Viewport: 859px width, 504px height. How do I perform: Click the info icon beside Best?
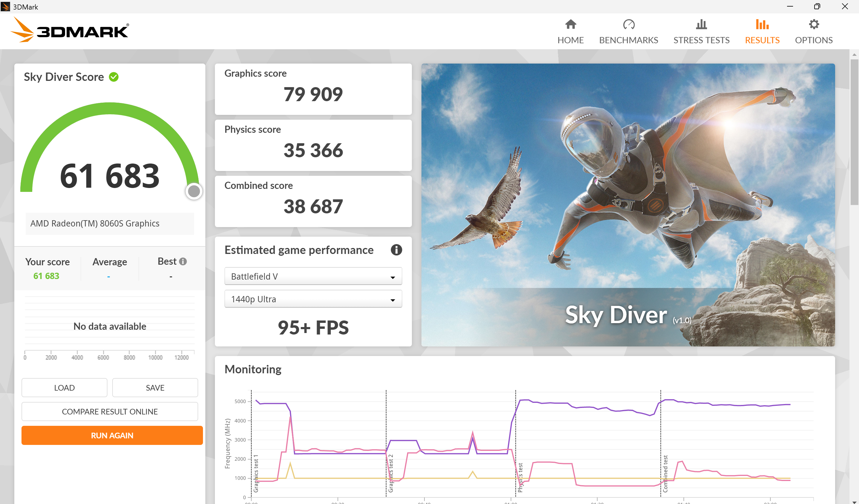(x=183, y=261)
